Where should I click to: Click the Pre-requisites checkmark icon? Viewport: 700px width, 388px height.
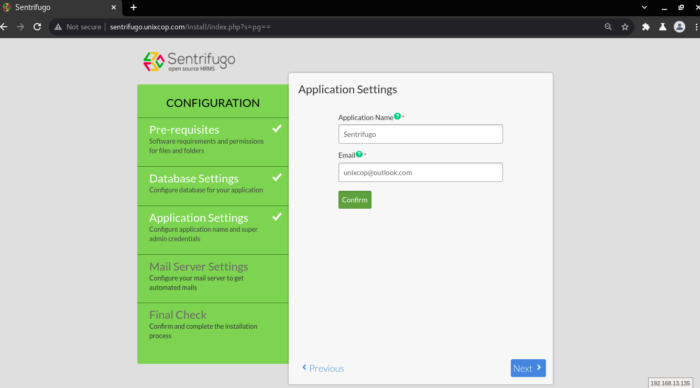(277, 129)
